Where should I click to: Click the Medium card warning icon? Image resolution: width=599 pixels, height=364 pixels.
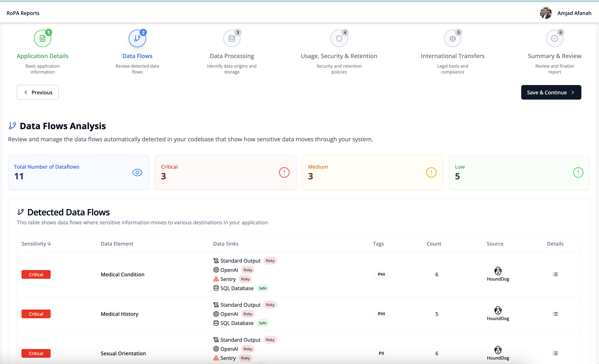431,172
